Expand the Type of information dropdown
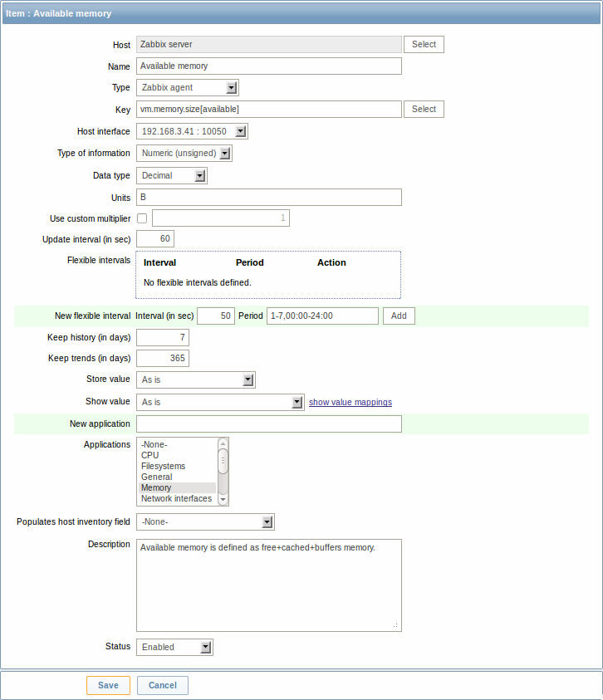 (x=184, y=153)
